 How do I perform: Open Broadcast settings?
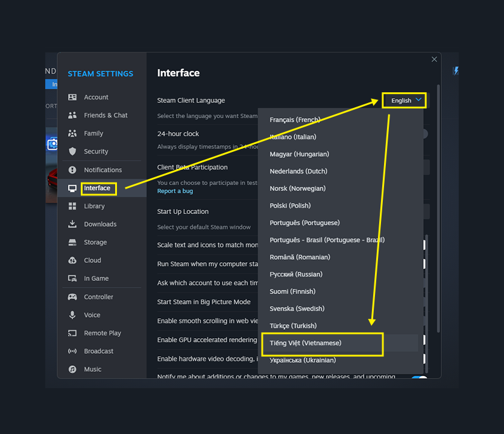coord(101,351)
